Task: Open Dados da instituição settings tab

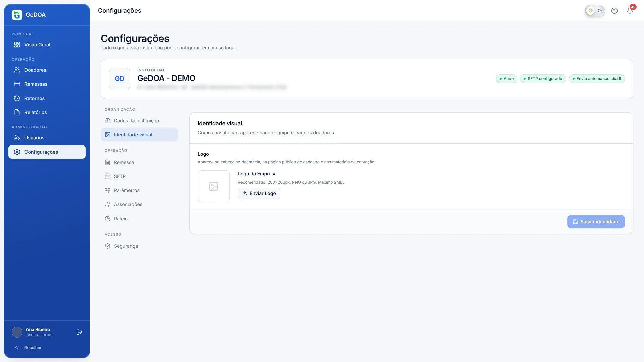Action: [x=140, y=121]
